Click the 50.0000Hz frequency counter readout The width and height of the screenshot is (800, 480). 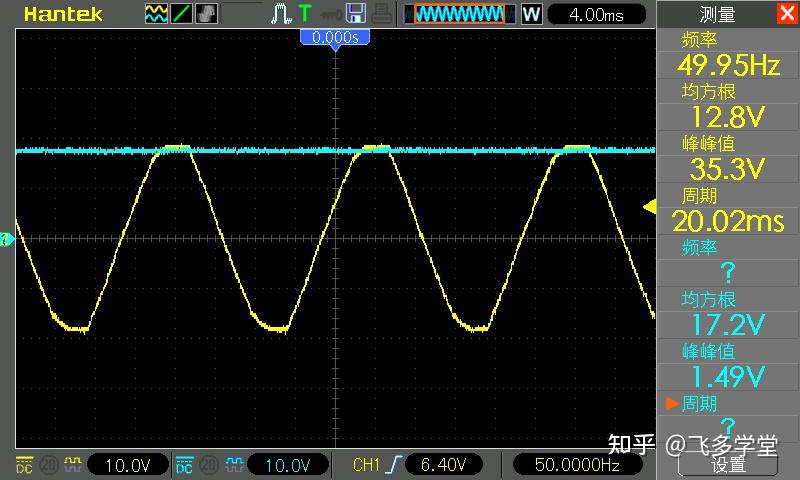(x=578, y=465)
